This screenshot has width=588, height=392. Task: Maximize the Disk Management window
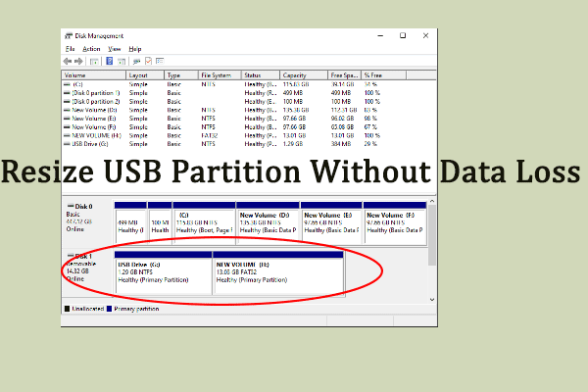[x=403, y=35]
